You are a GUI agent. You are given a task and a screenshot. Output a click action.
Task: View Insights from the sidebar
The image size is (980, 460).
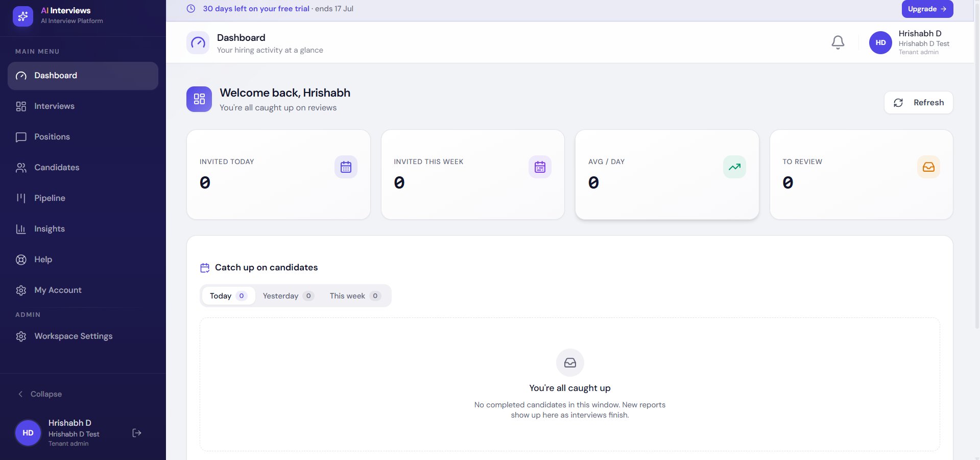pos(83,229)
